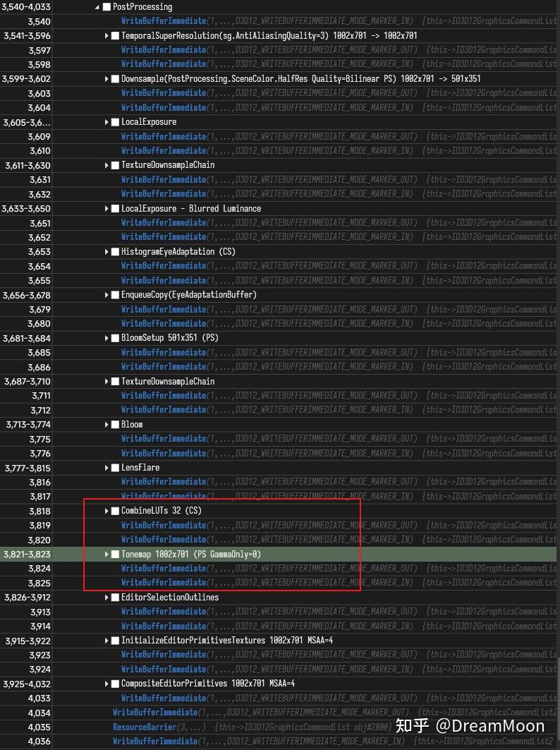Click event range 3,713-3,774
The image size is (560, 750).
click(28, 425)
